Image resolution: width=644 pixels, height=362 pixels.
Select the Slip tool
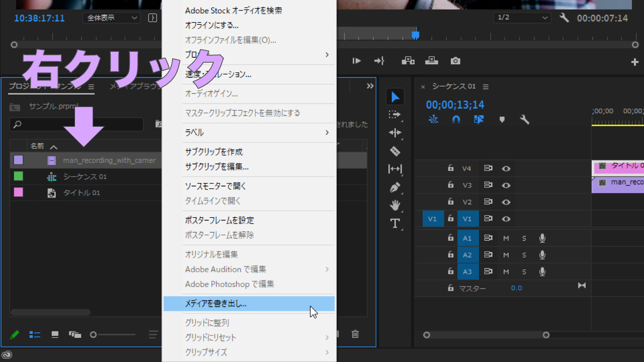[395, 169]
